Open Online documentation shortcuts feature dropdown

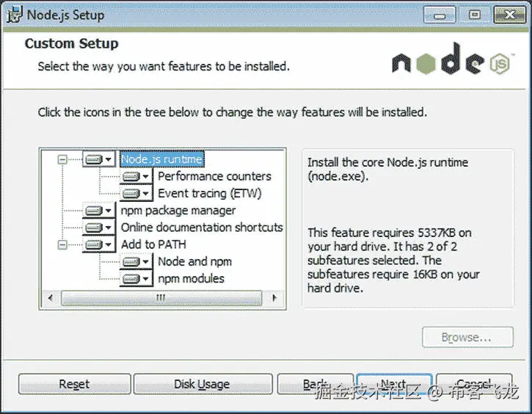pyautogui.click(x=99, y=228)
